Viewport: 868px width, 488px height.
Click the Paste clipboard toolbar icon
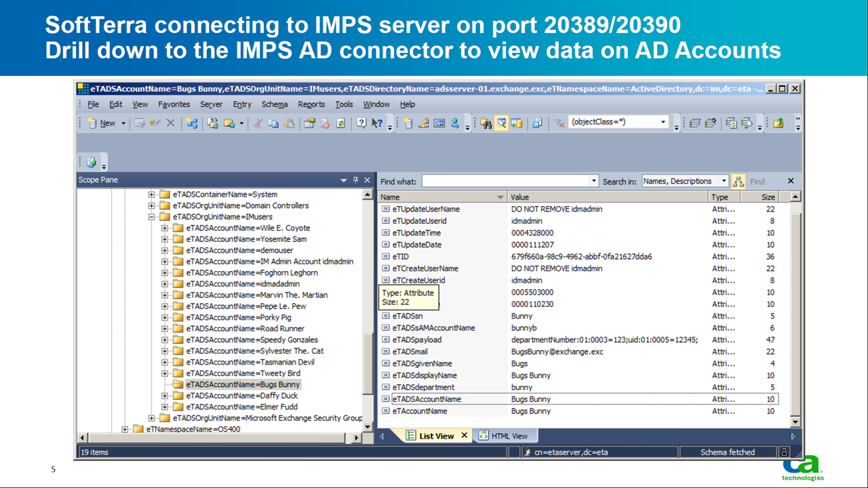289,123
